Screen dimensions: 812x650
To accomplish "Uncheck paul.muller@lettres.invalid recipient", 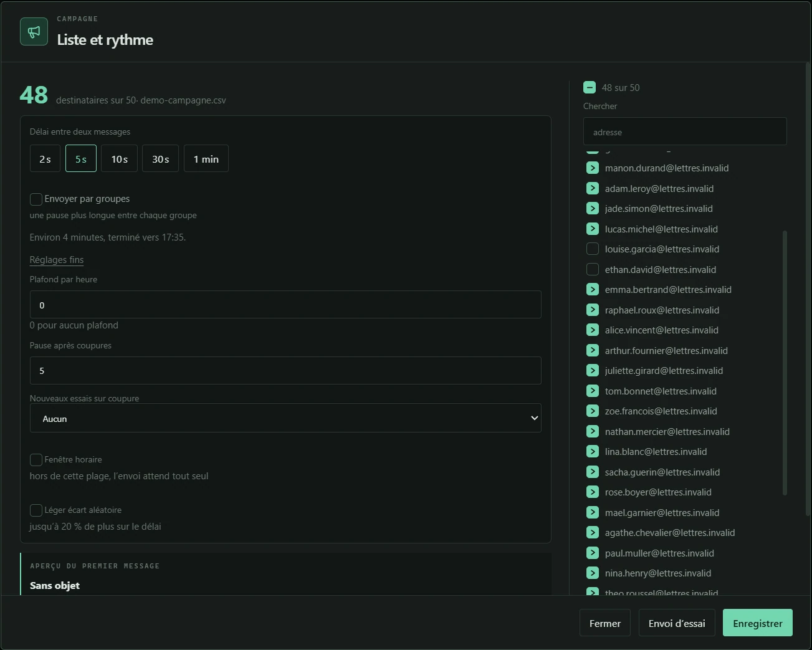I will 593,553.
